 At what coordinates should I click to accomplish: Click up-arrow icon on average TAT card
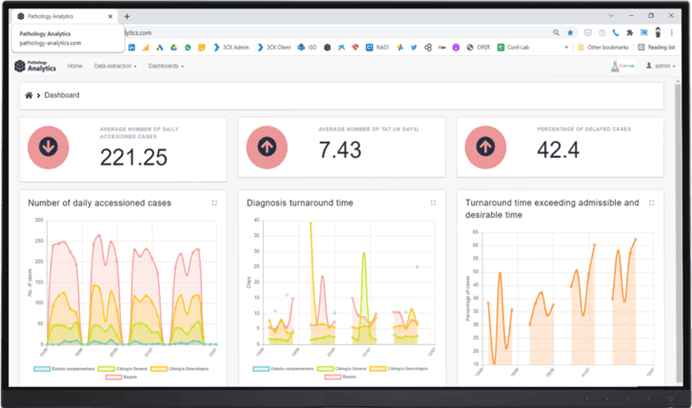pos(266,147)
